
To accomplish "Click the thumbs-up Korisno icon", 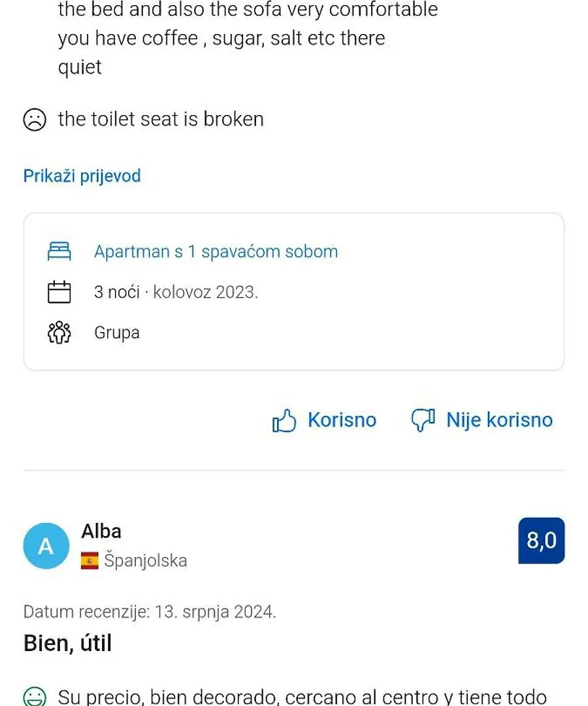I will [284, 420].
